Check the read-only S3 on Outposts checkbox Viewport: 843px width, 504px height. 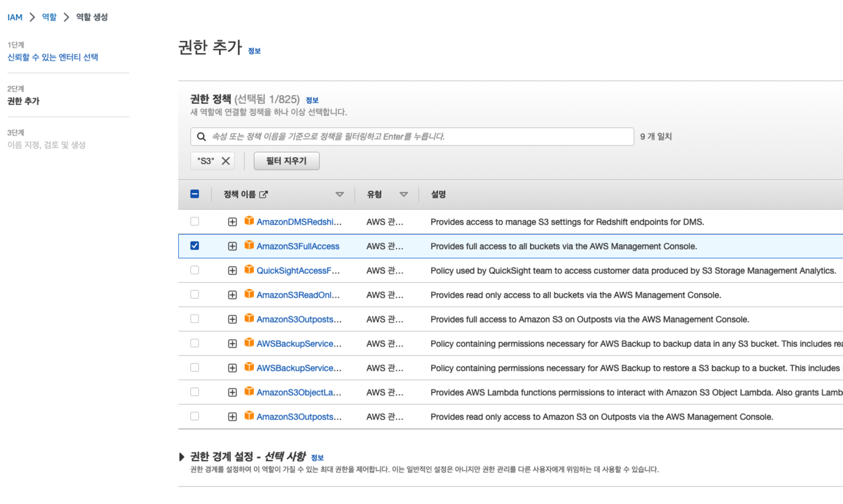195,416
